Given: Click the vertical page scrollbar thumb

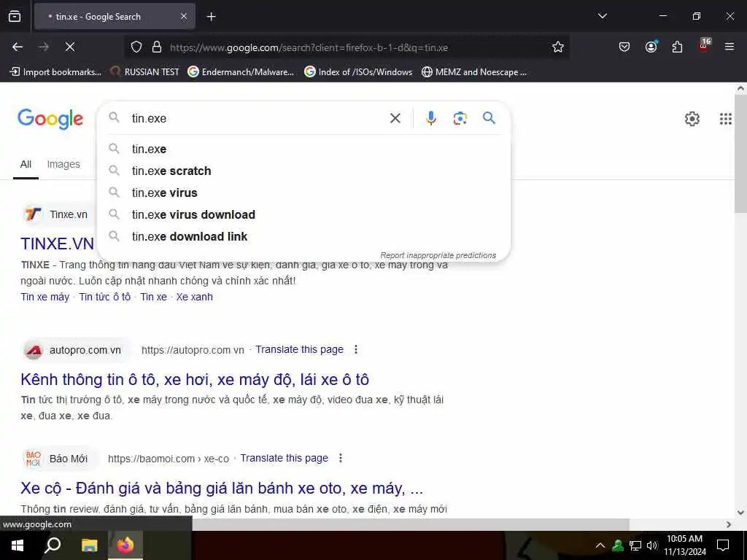Looking at the screenshot, I should (x=740, y=153).
